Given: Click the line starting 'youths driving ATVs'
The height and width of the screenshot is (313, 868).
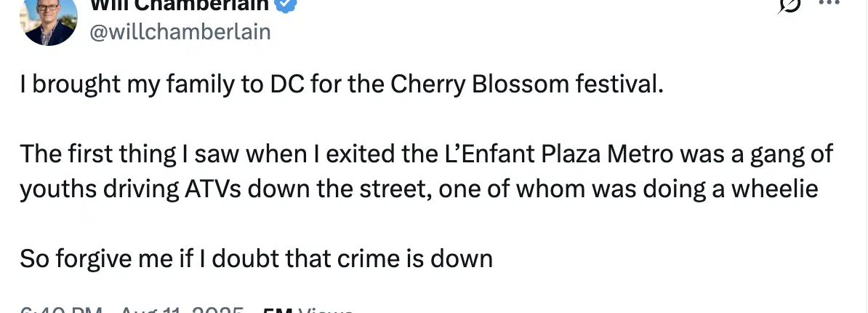Looking at the screenshot, I should click(419, 189).
